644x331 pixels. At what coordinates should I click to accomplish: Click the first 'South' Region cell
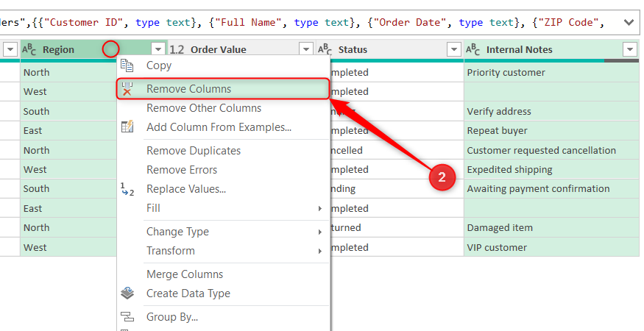point(68,111)
